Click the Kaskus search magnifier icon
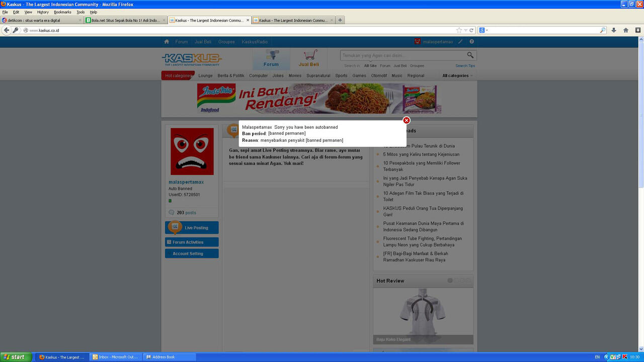Image resolution: width=644 pixels, height=362 pixels. (470, 55)
